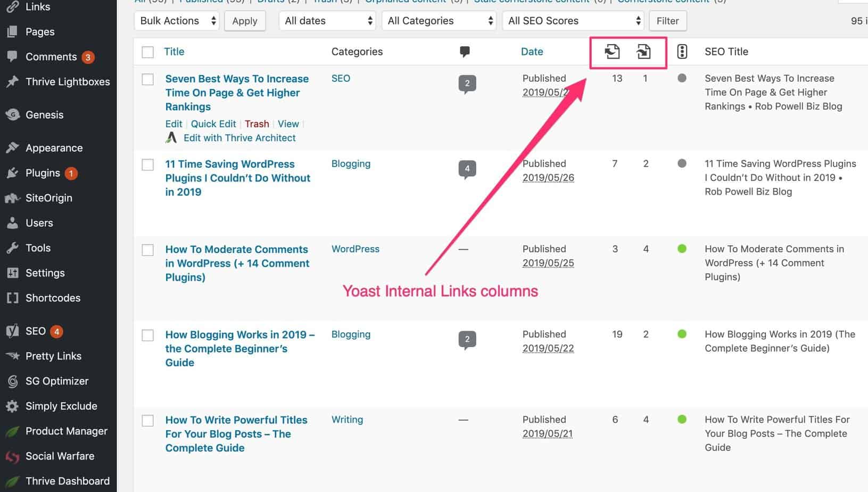This screenshot has height=492, width=868.
Task: Open the Comments menu item
Action: click(51, 56)
